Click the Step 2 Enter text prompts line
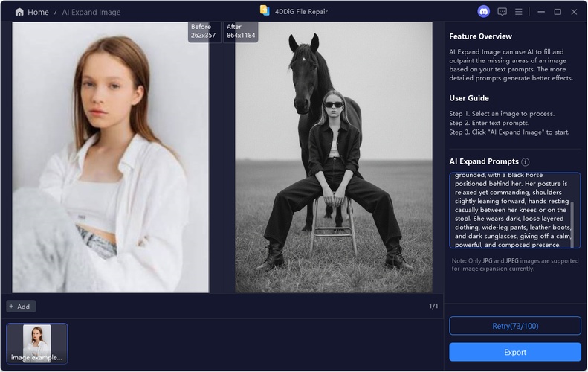 coord(489,123)
